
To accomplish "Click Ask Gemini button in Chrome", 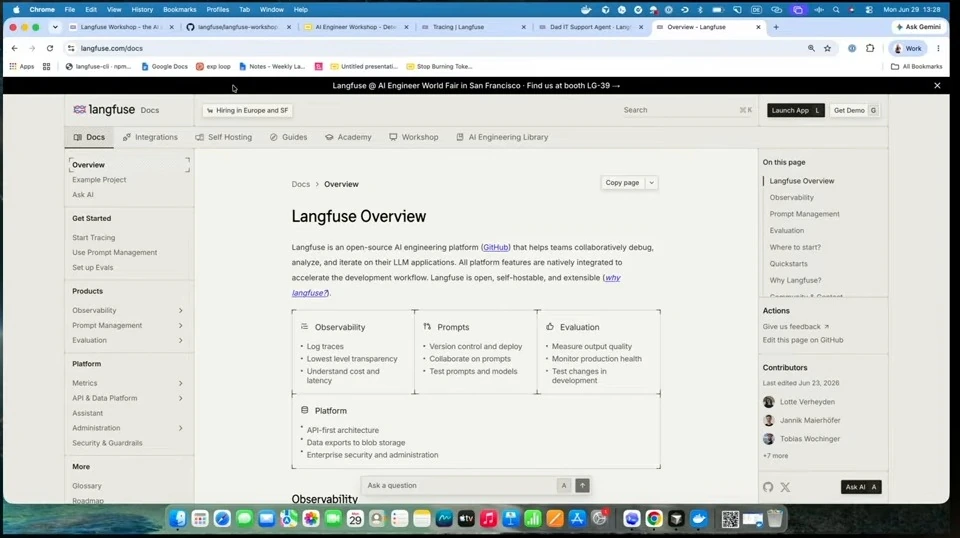I will 918,27.
